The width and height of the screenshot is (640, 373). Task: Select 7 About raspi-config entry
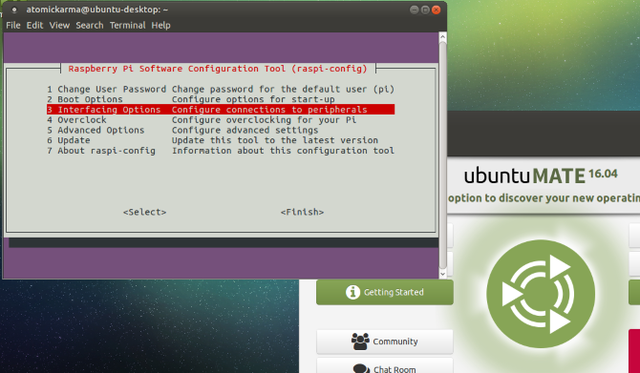(220, 151)
